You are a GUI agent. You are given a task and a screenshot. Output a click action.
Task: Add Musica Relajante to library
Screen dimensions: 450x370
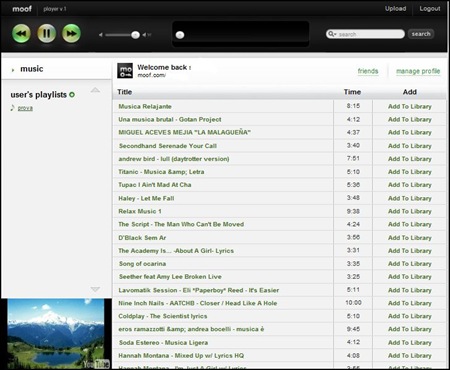pyautogui.click(x=410, y=107)
